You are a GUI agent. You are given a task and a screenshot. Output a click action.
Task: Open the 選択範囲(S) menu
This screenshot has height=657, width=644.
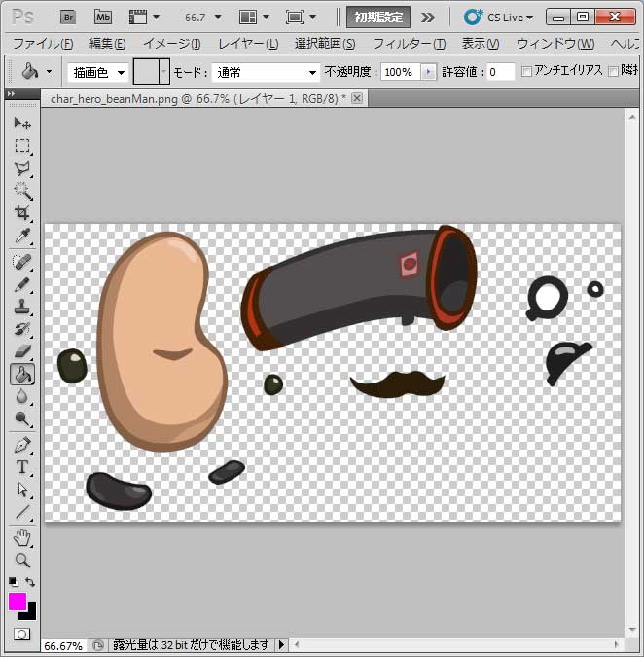325,44
